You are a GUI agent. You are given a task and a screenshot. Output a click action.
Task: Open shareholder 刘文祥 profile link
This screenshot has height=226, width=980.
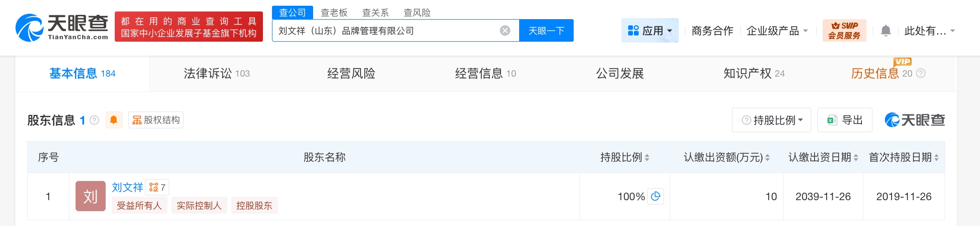127,187
